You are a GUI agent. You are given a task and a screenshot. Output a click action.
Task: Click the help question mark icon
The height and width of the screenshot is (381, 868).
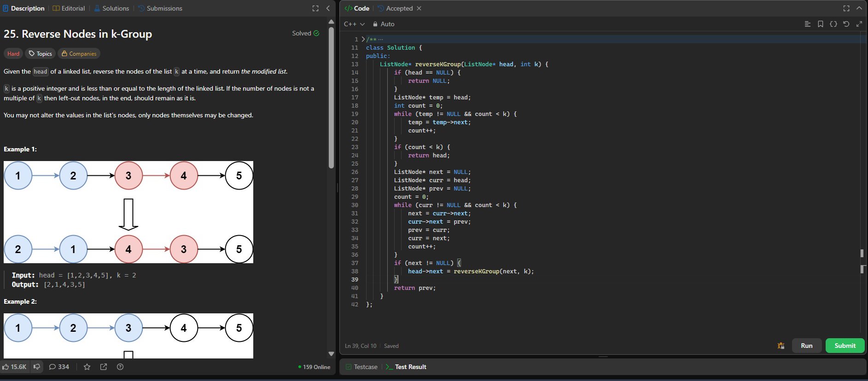click(x=120, y=367)
